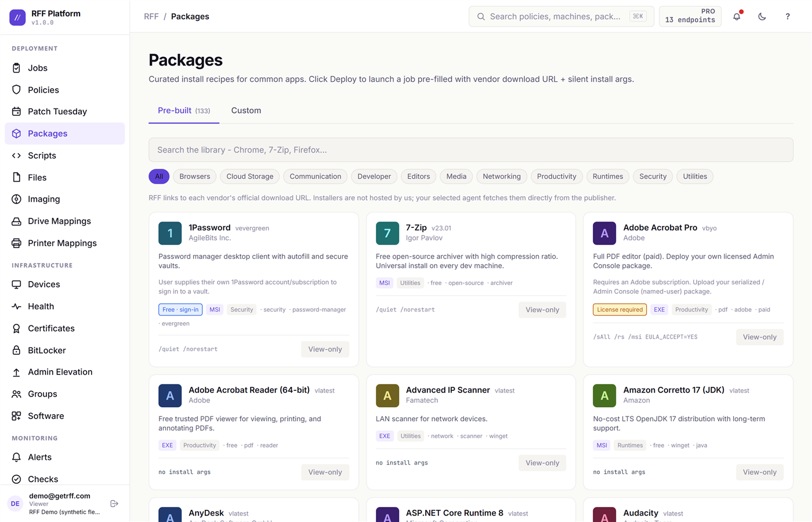Viewport: 812px width, 522px height.
Task: Click View-only on Advanced IP Scanner card
Action: [542, 463]
